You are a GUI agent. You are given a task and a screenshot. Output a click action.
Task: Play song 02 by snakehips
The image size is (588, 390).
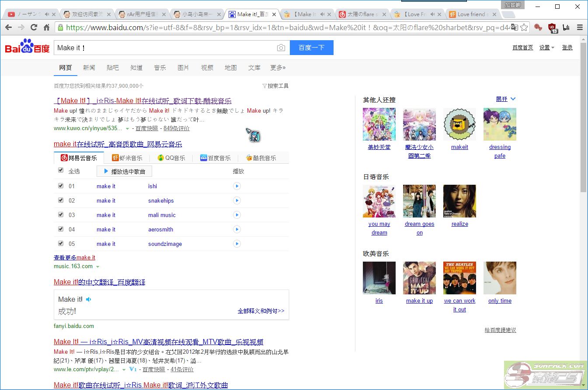(x=237, y=200)
